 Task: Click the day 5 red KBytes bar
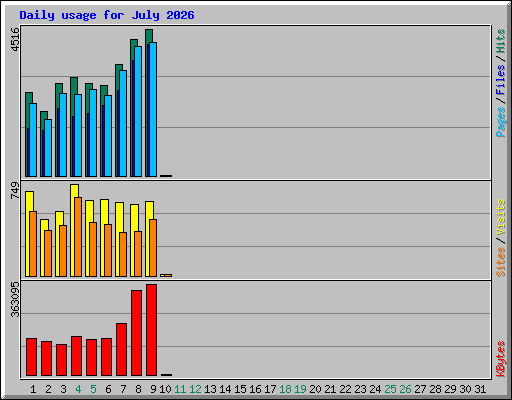[91, 357]
